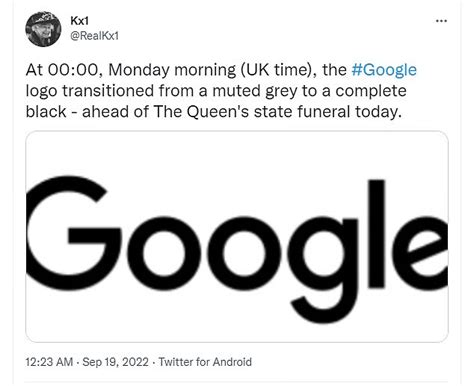The height and width of the screenshot is (386, 474).
Task: Click the Sep 19, 2022 date
Action: coord(115,362)
